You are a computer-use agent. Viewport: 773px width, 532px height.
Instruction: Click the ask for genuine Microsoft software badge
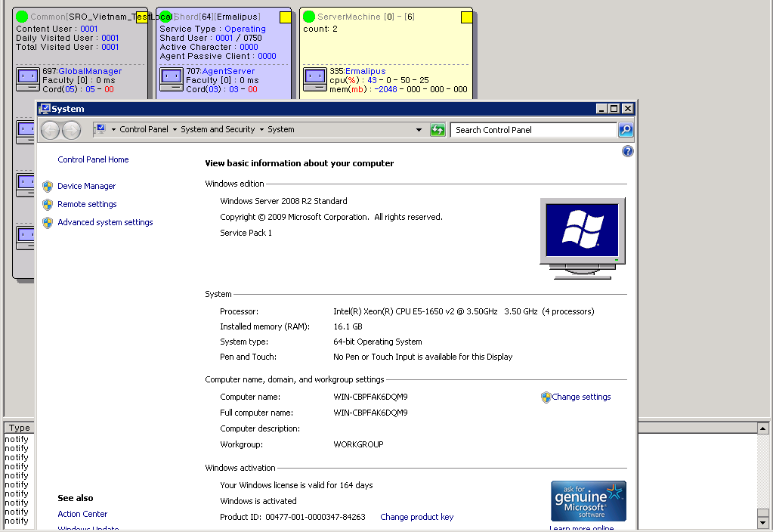click(588, 501)
